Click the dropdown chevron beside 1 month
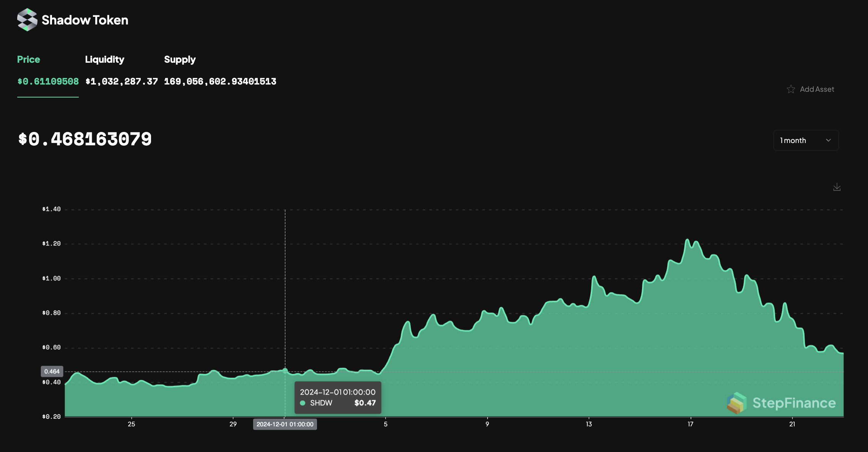868x452 pixels. tap(828, 140)
